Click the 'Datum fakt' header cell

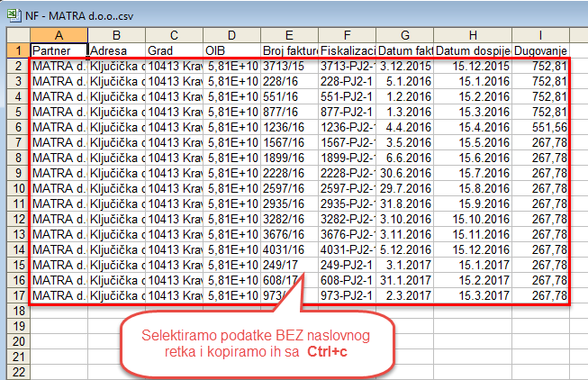click(x=405, y=50)
